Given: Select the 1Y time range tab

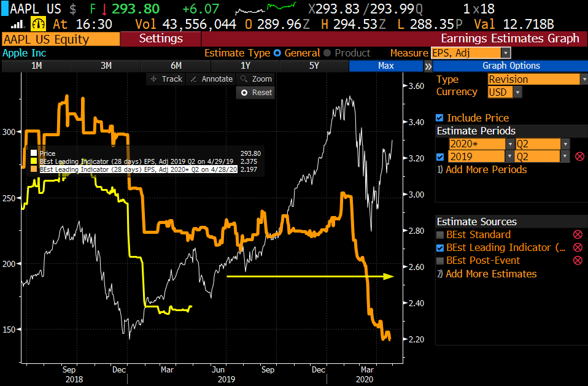Looking at the screenshot, I should click(246, 66).
